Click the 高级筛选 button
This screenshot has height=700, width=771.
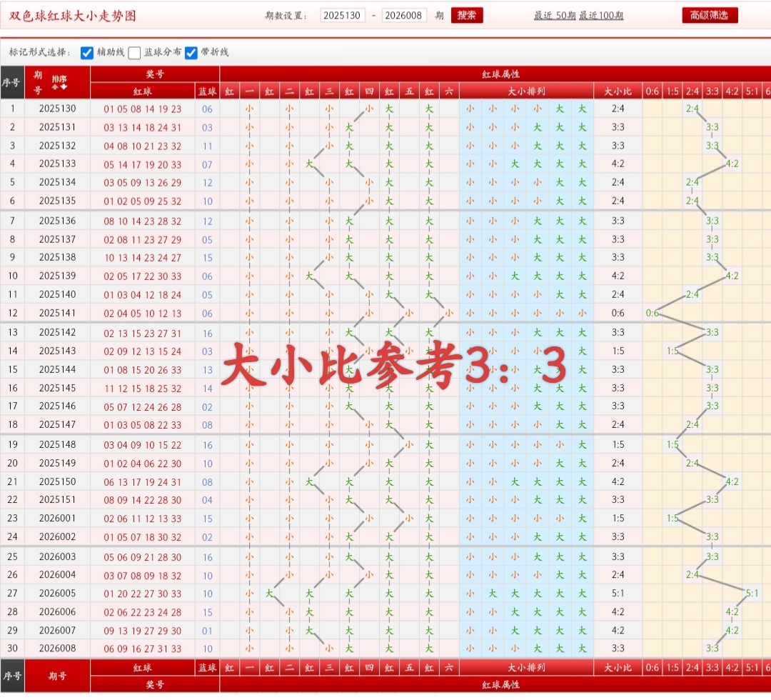710,16
